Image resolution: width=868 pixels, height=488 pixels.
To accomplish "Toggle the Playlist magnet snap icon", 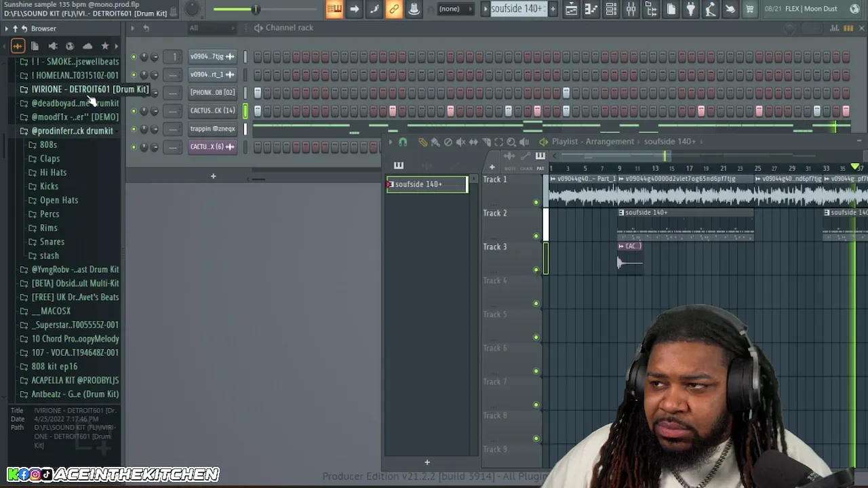I will [x=403, y=142].
